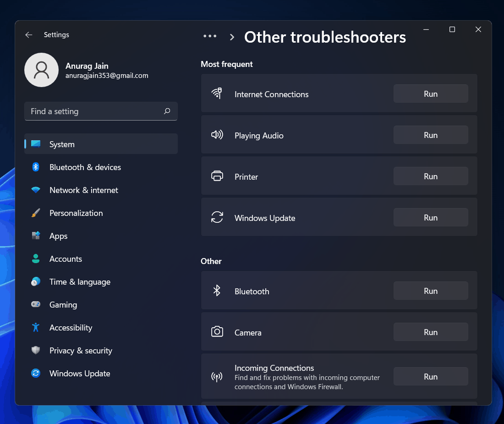504x424 pixels.
Task: Click the Internet Connections label
Action: [x=271, y=94]
